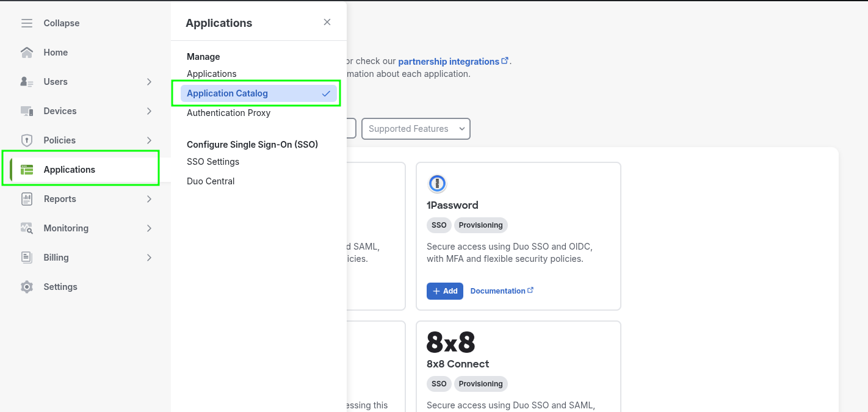Click the external link icon beside partnership integrations
The height and width of the screenshot is (412, 868).
click(505, 61)
